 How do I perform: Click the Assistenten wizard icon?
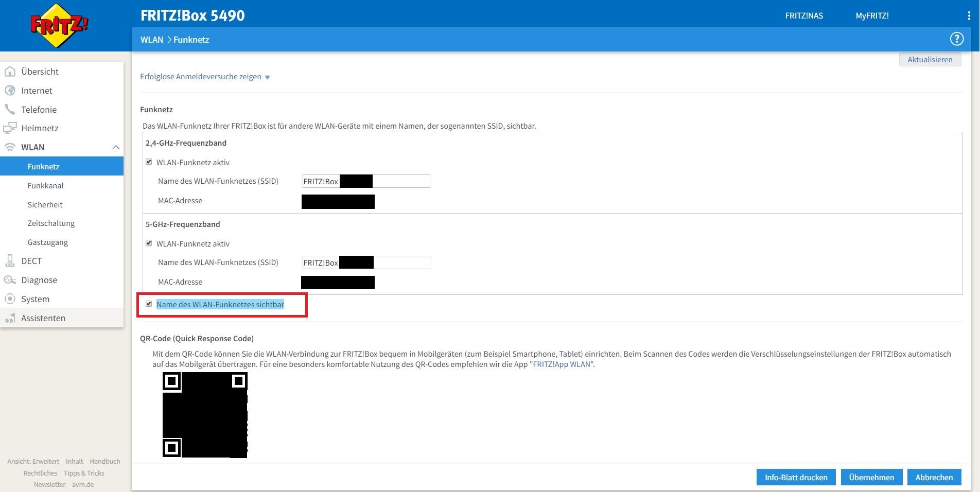point(10,318)
